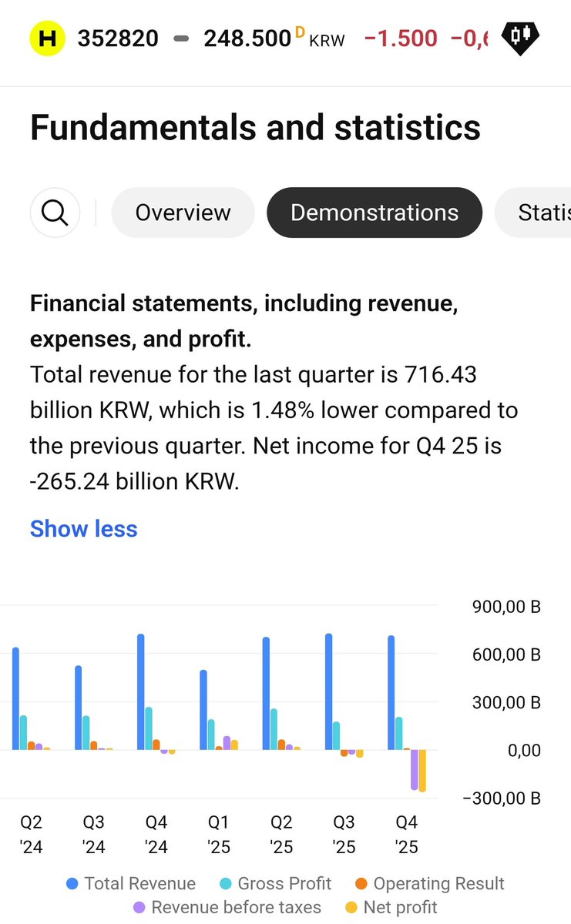Toggle Revenue before taxes legend item
571x924 pixels.
tap(227, 907)
